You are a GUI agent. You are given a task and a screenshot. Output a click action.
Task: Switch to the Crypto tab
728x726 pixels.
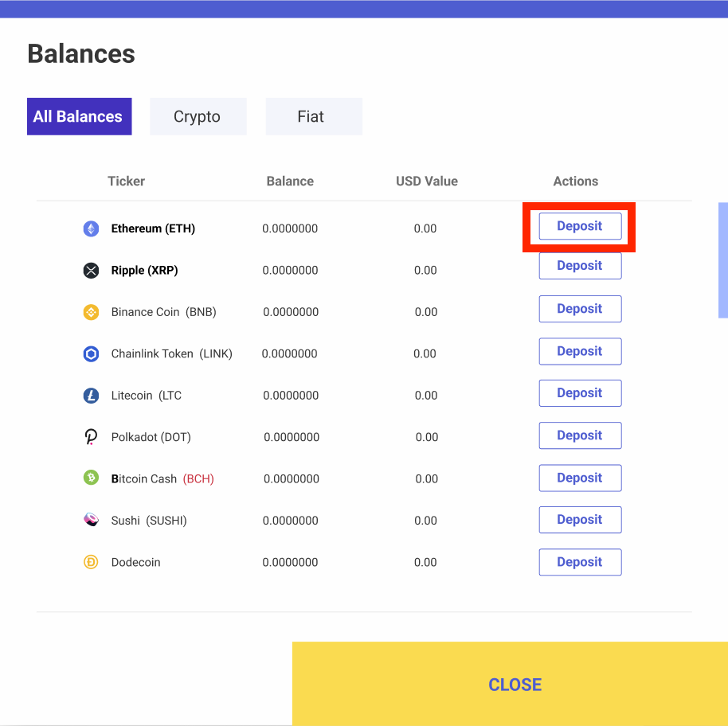point(198,116)
